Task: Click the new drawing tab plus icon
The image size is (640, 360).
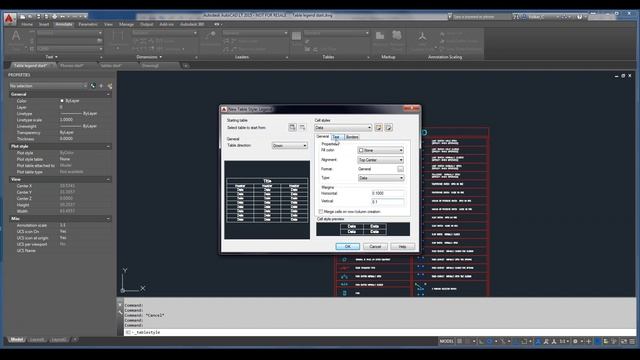Action: tap(186, 66)
